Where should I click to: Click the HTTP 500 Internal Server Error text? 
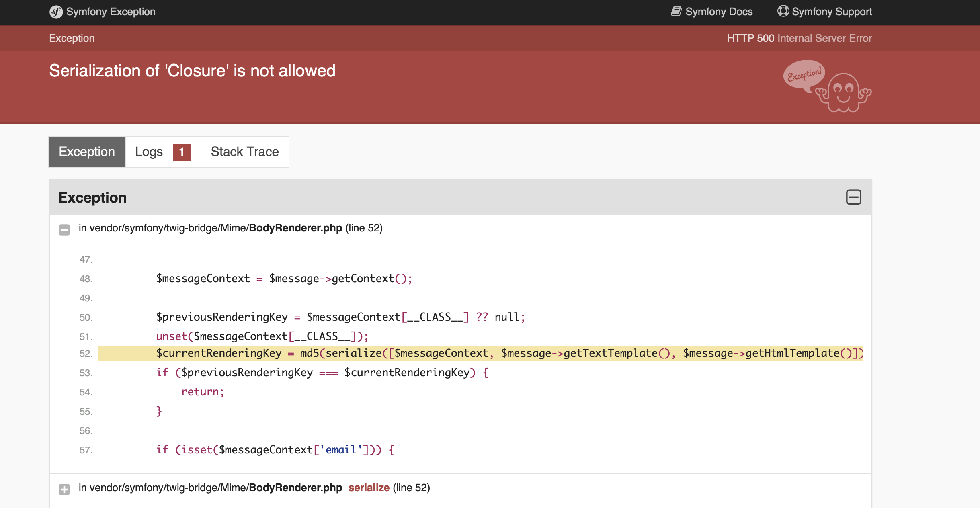pyautogui.click(x=799, y=38)
